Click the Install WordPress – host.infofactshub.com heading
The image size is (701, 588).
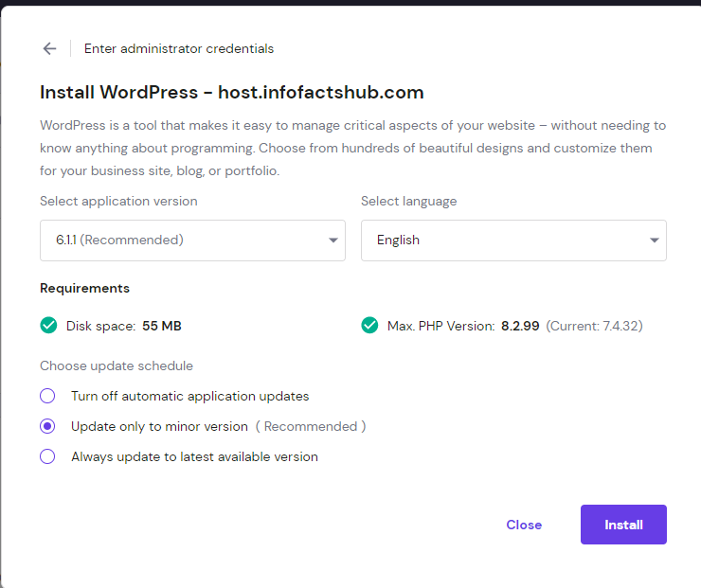[231, 93]
